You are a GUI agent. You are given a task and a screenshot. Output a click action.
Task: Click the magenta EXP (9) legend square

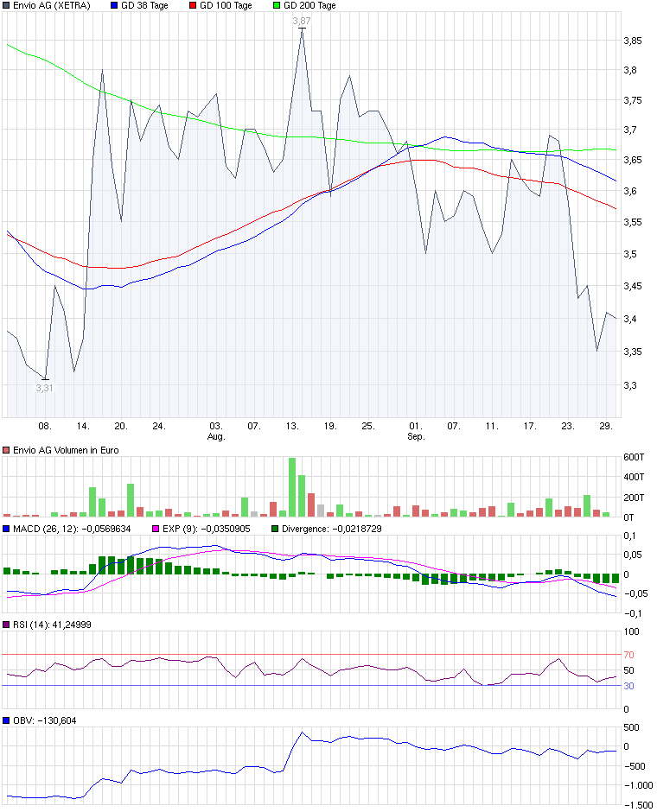point(156,528)
